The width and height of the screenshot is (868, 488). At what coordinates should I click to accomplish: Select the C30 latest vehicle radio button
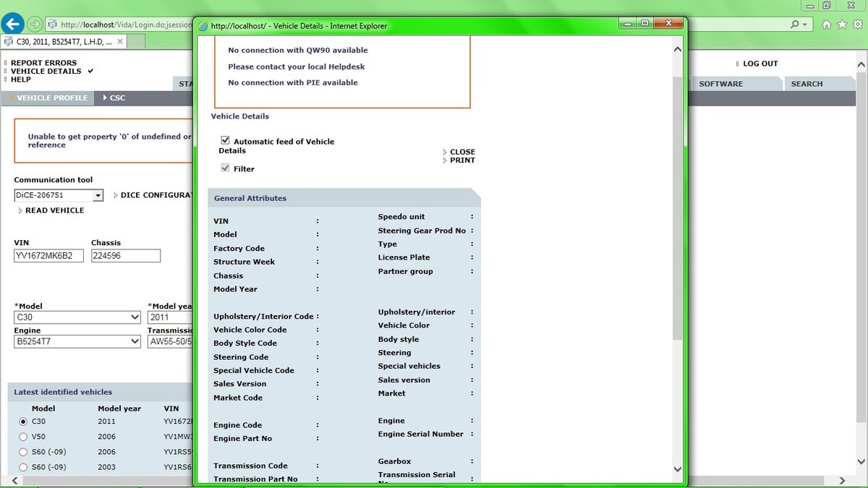coord(23,421)
